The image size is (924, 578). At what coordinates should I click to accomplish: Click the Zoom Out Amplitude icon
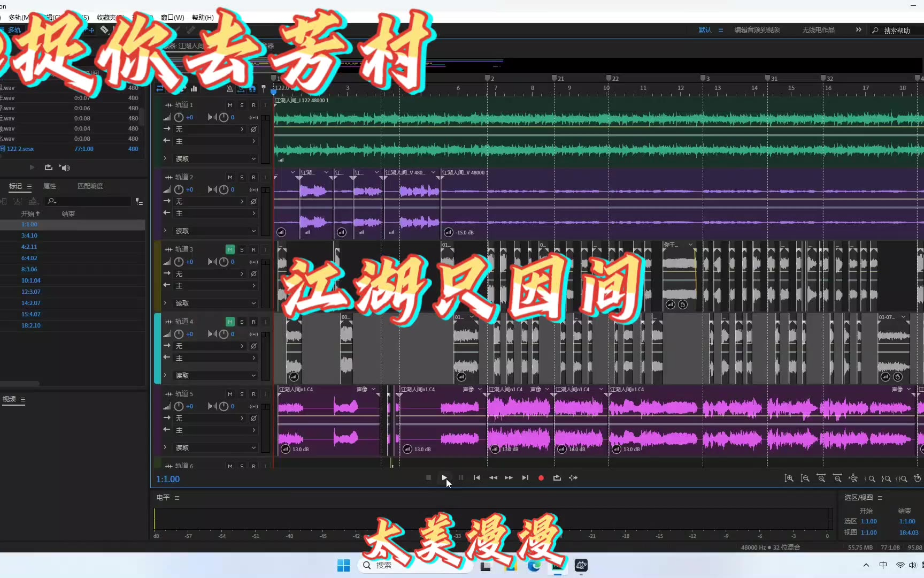[805, 478]
